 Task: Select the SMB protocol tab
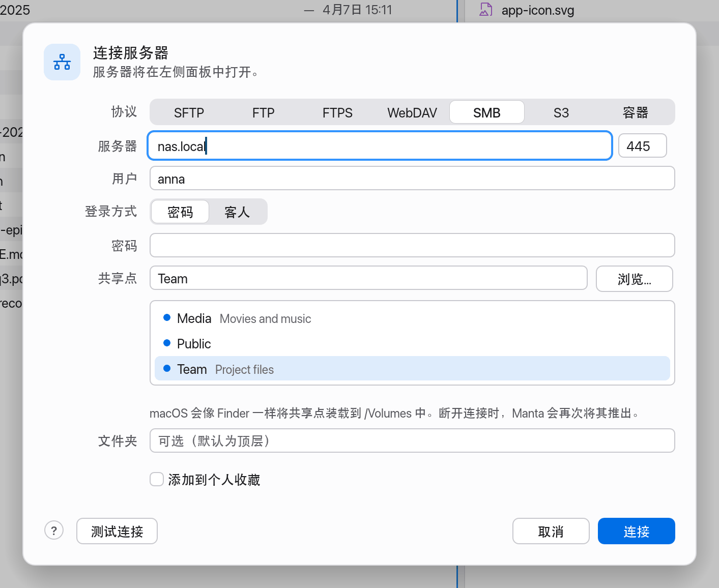pos(487,112)
